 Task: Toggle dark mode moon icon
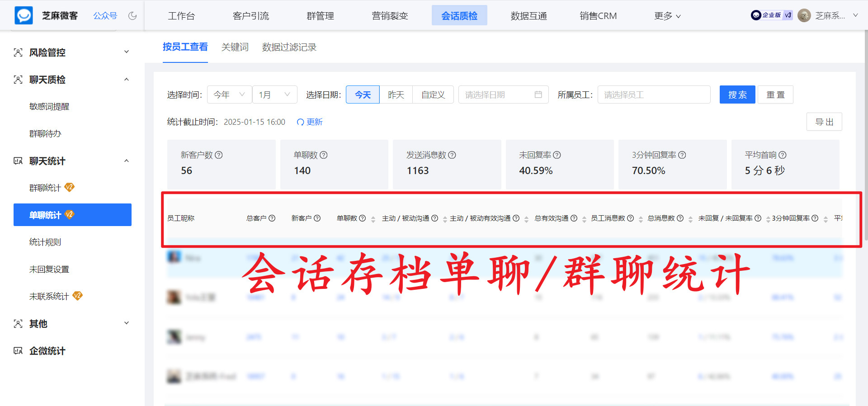[132, 16]
